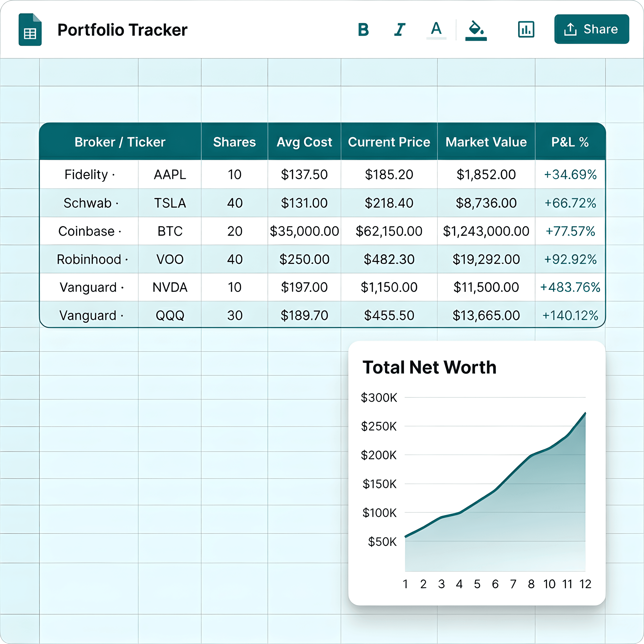Screen dimensions: 644x644
Task: Select the BTC row shares cell 20
Action: 234,231
